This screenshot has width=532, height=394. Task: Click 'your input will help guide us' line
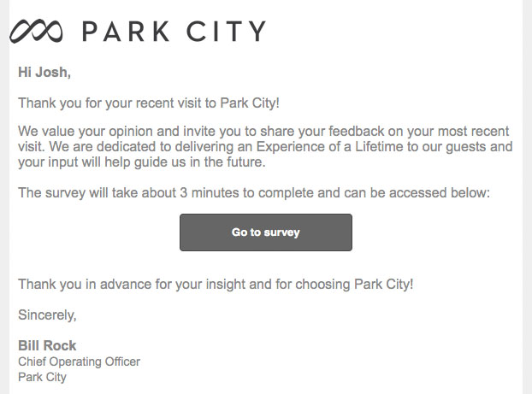[x=142, y=162]
